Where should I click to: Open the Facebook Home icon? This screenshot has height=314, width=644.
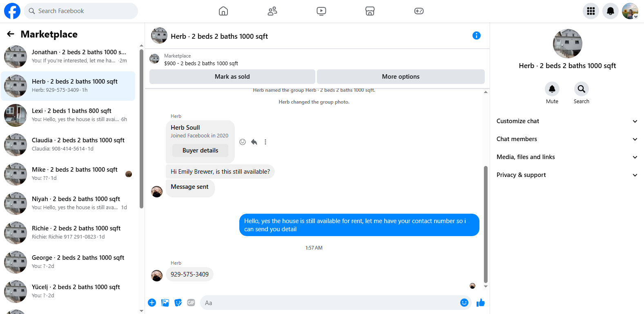[223, 11]
